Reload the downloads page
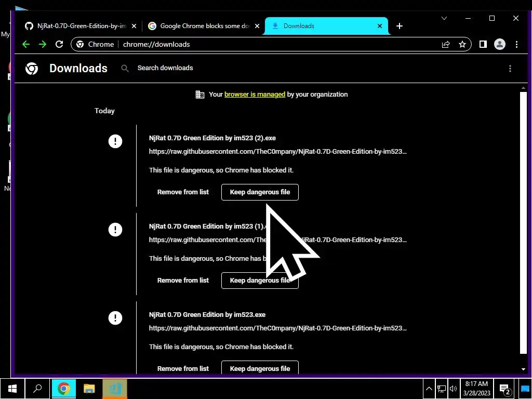The width and height of the screenshot is (532, 399). 59,45
